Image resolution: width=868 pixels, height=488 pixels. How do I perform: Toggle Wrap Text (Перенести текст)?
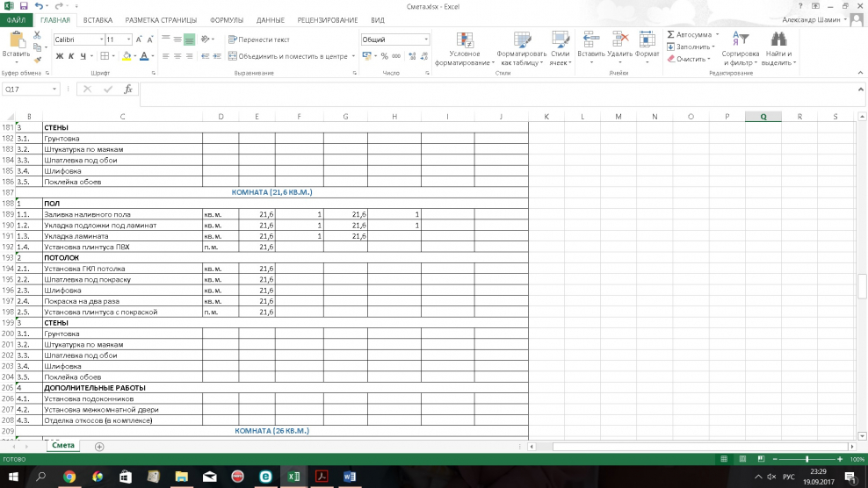258,39
